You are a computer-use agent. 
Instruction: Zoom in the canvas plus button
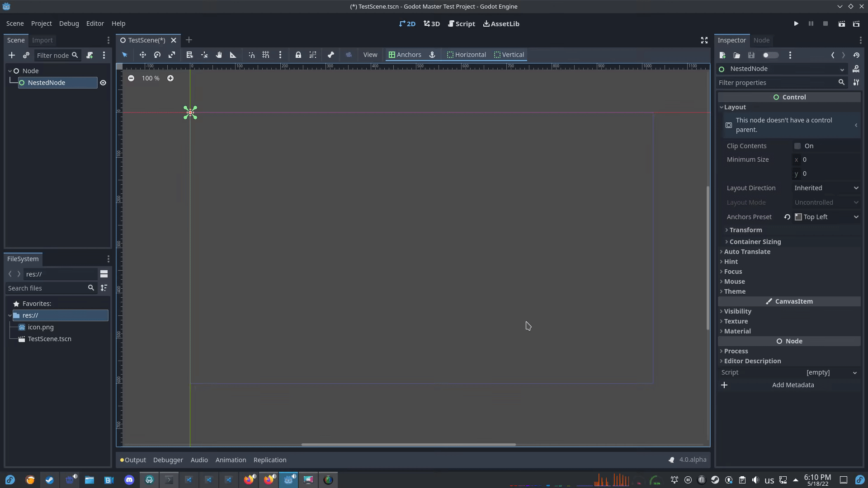click(170, 78)
